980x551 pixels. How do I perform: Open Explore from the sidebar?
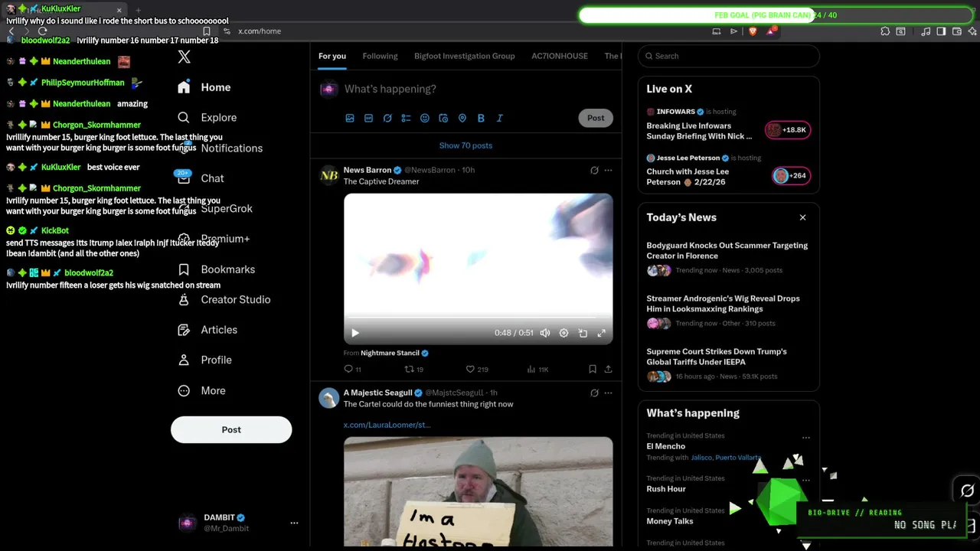207,118
